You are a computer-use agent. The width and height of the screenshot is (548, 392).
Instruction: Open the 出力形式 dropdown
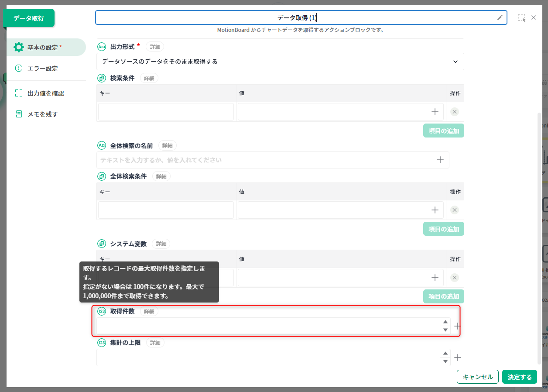pos(280,62)
